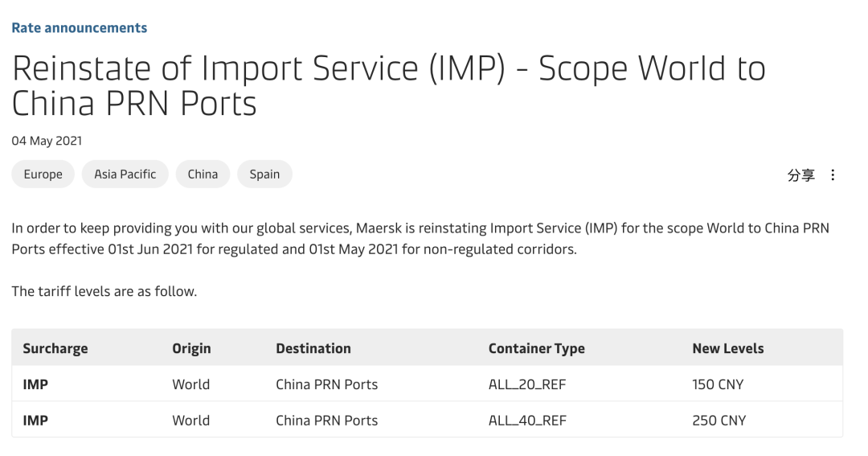Click the New Levels column header
Viewport: 868px width, 456px height.
727,348
